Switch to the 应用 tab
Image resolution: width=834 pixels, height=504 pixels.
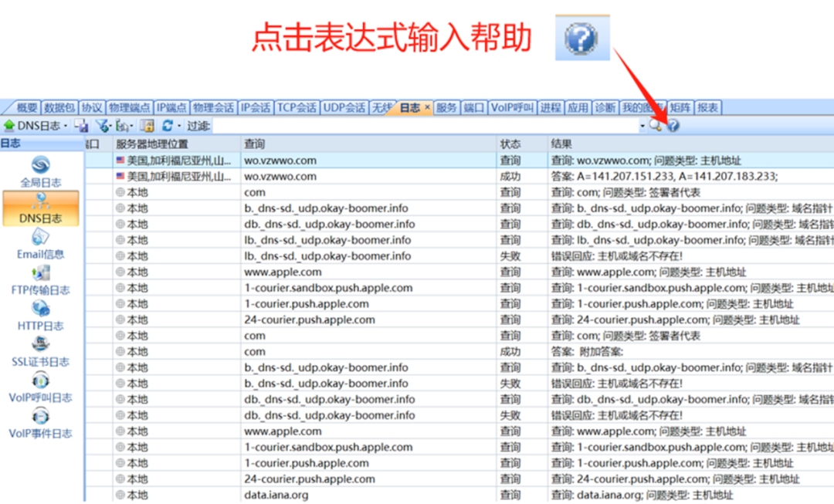[x=577, y=107]
